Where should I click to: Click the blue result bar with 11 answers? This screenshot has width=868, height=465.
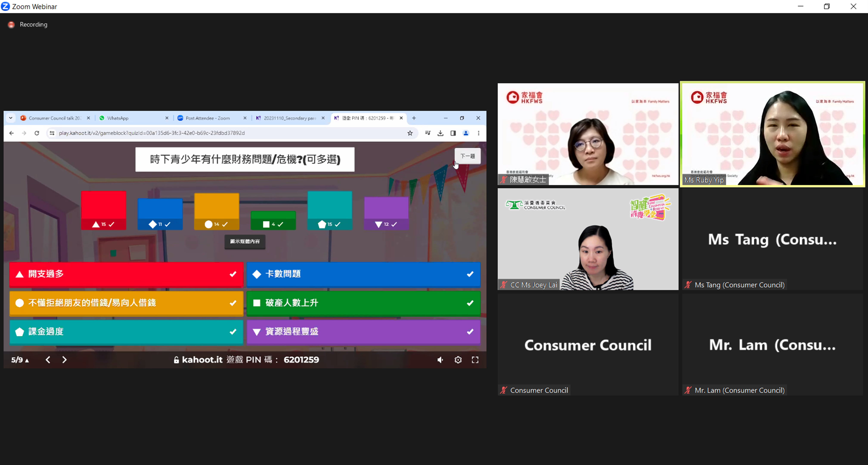tap(160, 214)
